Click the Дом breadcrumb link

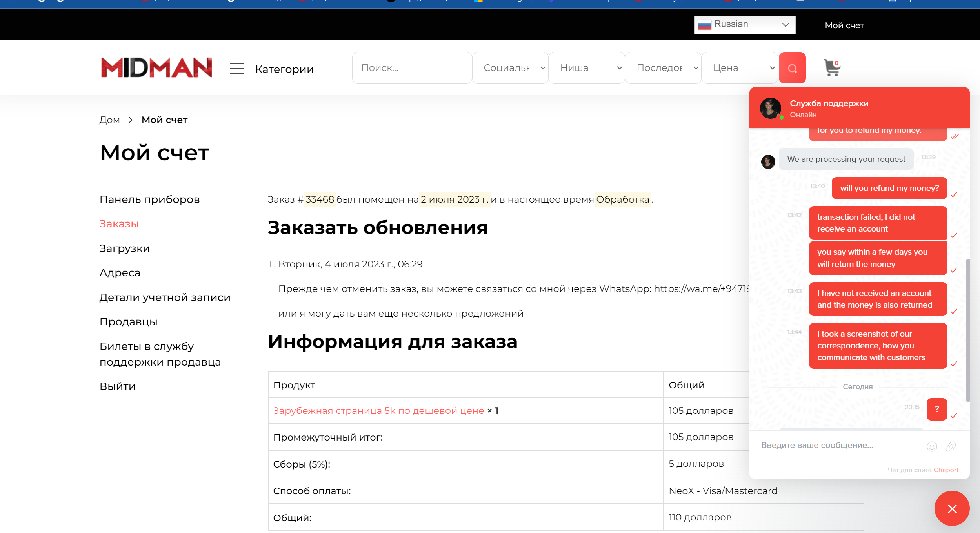[x=109, y=120]
